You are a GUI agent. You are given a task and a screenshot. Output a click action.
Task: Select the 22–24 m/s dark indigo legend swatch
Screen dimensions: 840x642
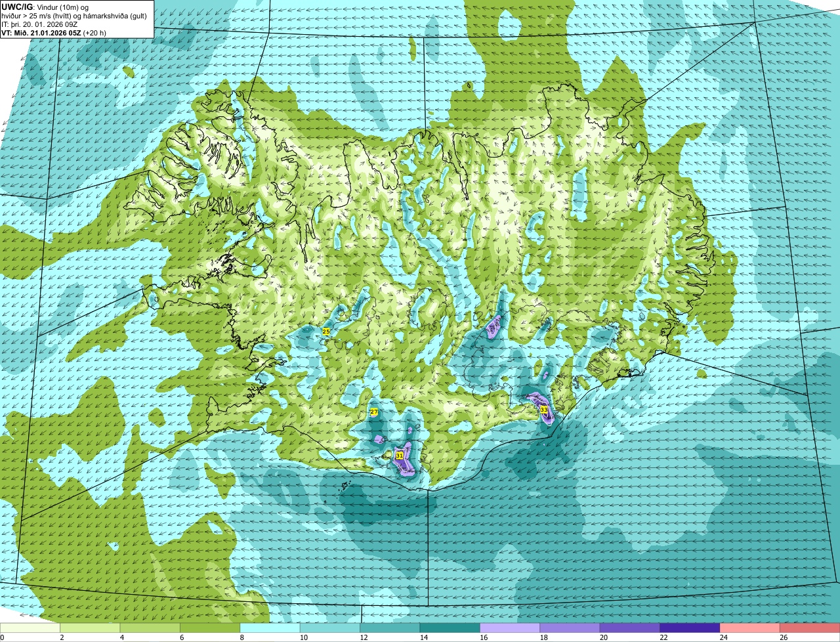click(690, 628)
